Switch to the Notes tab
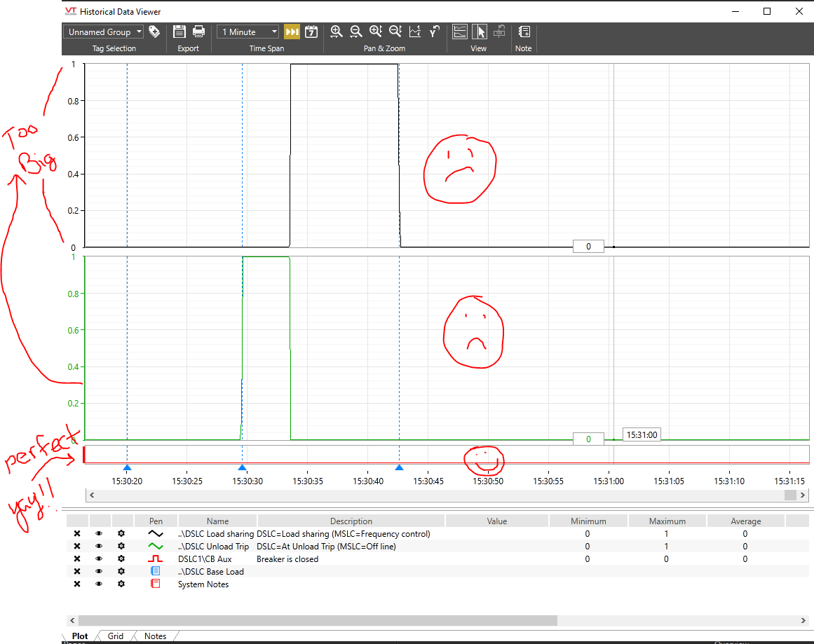 click(x=155, y=636)
